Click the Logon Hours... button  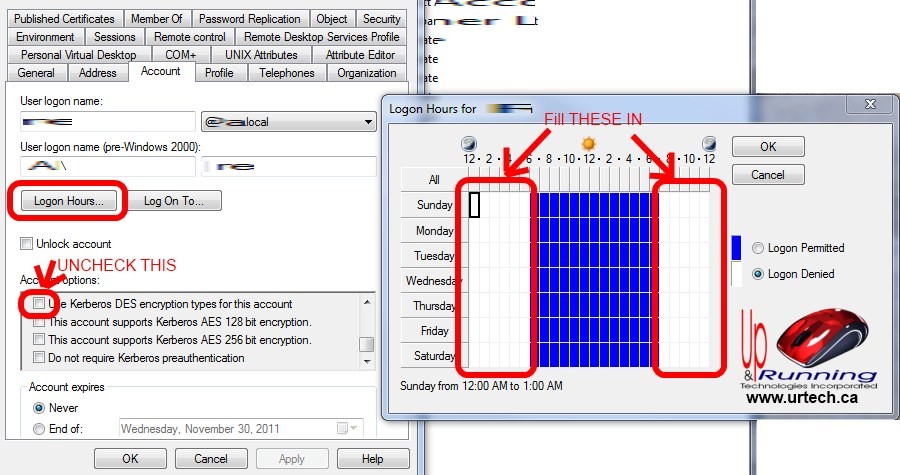click(68, 201)
